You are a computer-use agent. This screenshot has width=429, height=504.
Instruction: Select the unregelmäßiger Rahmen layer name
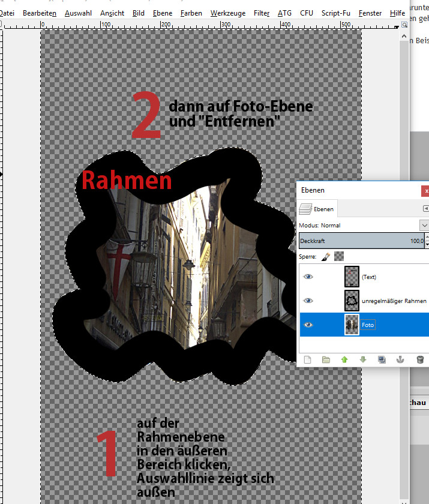pyautogui.click(x=394, y=301)
